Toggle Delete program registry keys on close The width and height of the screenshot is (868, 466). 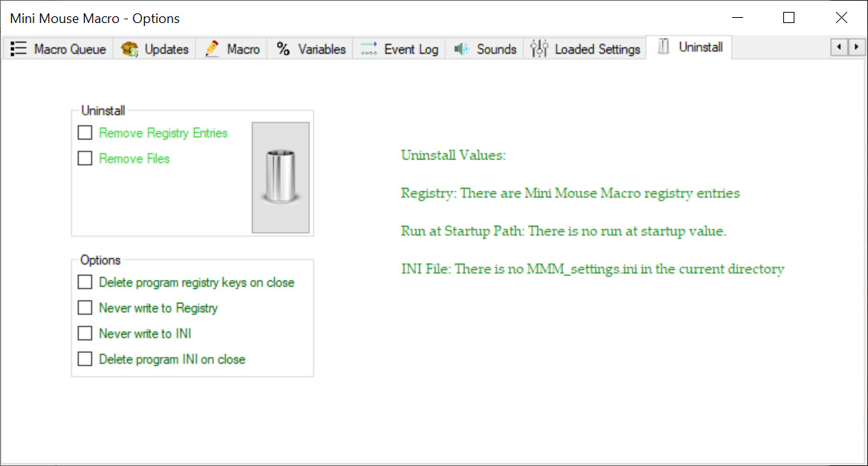pyautogui.click(x=85, y=282)
